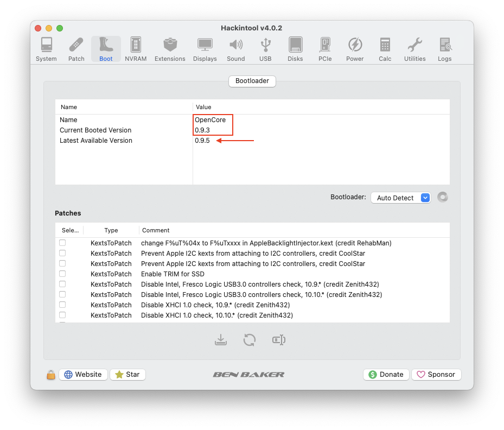Open the PCIe toolbar section
Image resolution: width=504 pixels, height=430 pixels.
click(325, 49)
